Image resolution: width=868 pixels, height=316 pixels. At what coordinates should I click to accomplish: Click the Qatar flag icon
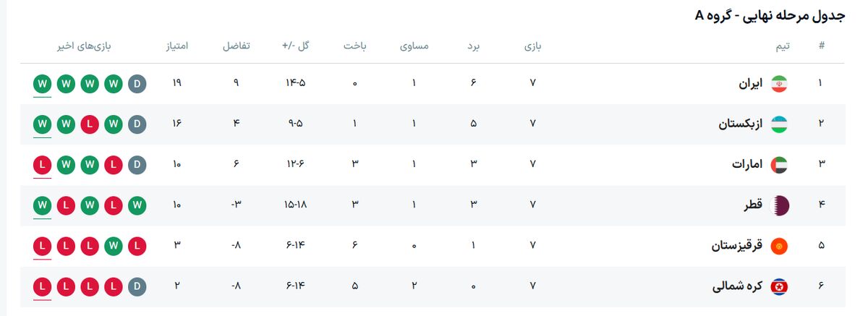pos(778,205)
